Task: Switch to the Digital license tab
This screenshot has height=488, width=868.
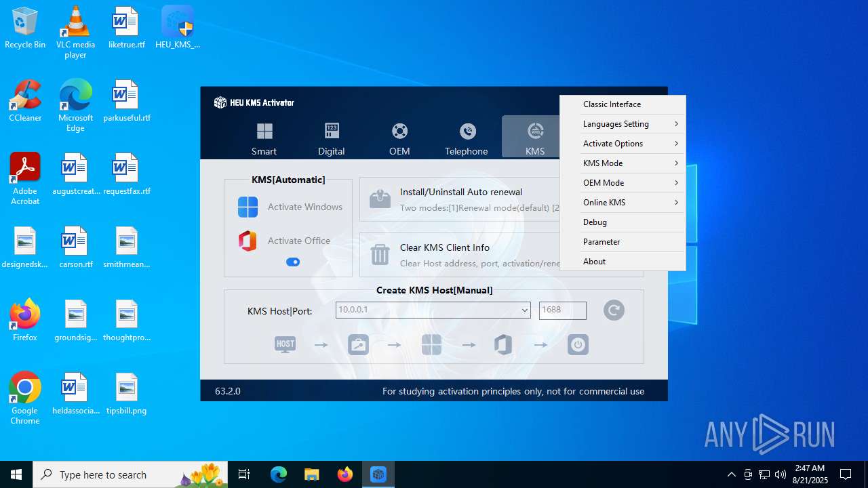Action: (x=332, y=138)
